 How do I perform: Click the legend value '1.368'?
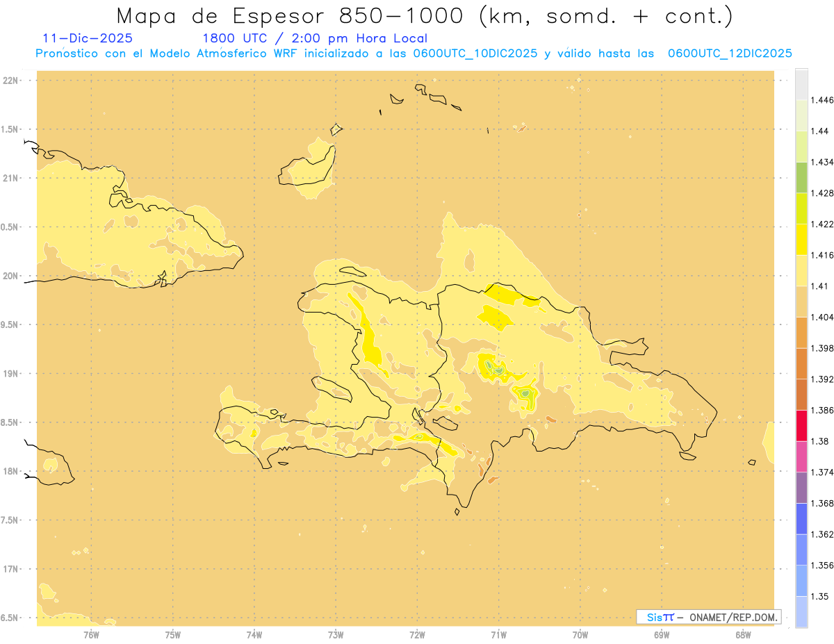click(822, 503)
